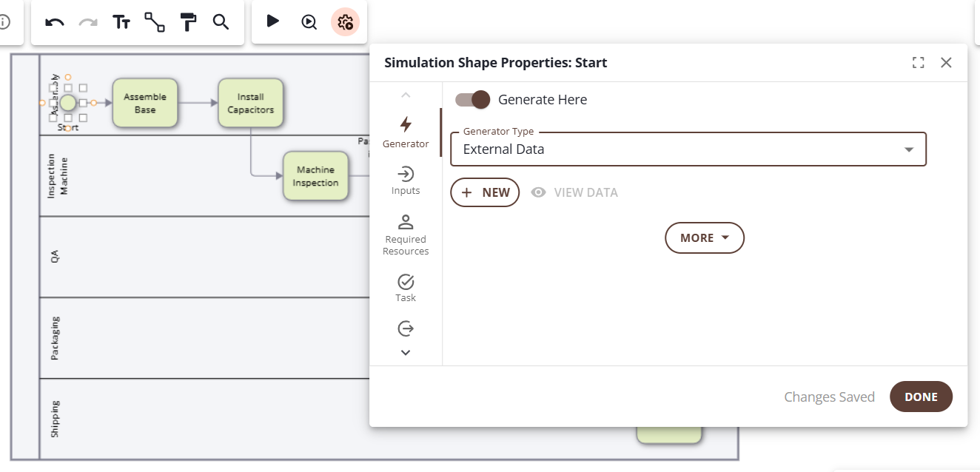
Task: Start simulation with the play icon
Action: click(x=273, y=21)
